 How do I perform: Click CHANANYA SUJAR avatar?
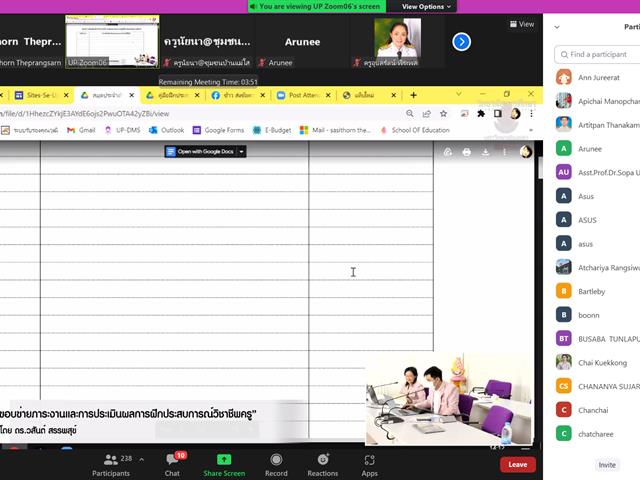point(564,386)
